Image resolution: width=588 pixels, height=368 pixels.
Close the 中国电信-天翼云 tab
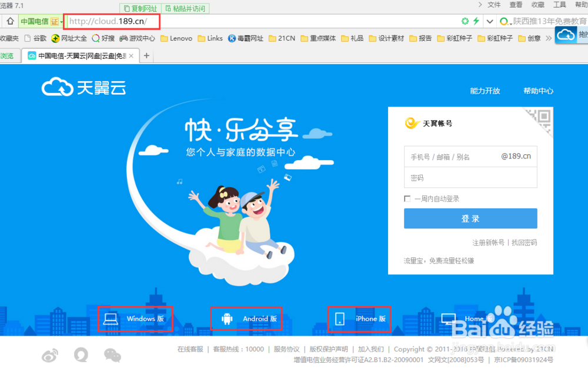click(131, 56)
